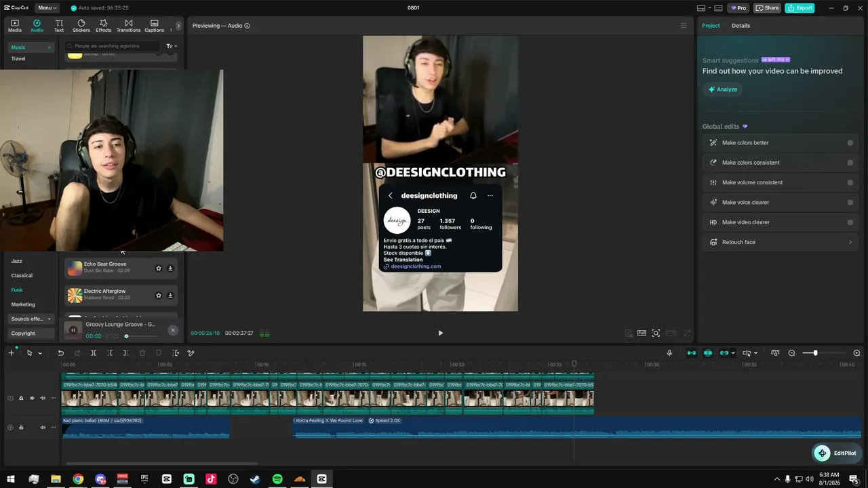Show the Previewing Audio info icon

pos(247,26)
